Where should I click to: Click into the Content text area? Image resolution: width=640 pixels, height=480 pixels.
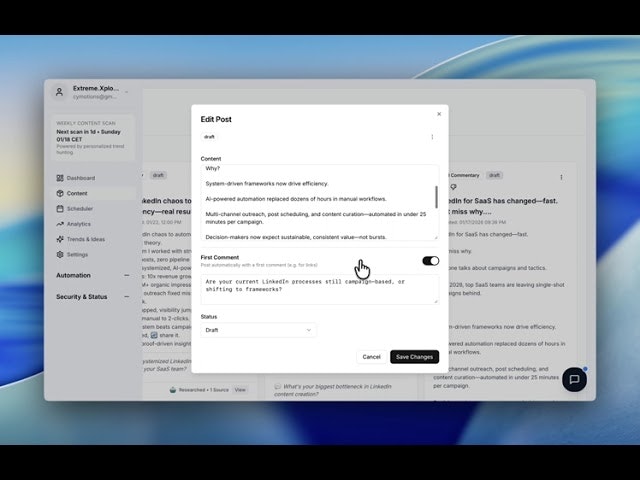tap(320, 202)
